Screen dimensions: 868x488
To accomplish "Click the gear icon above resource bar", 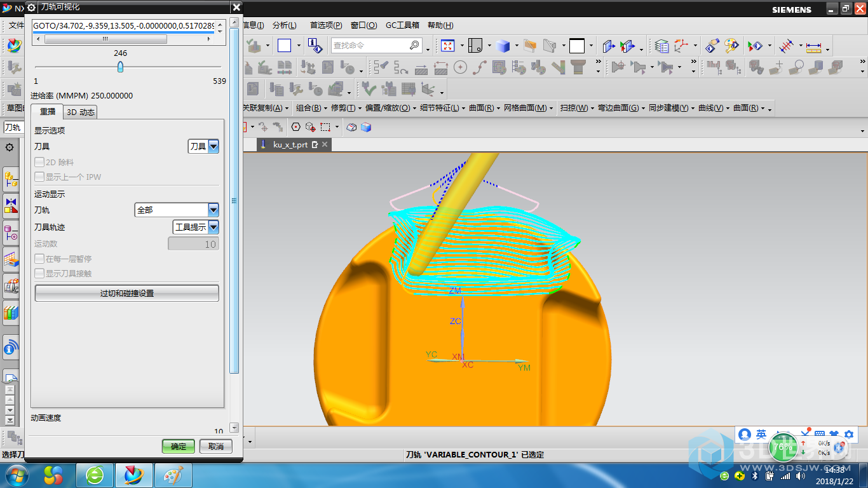I will coord(10,147).
